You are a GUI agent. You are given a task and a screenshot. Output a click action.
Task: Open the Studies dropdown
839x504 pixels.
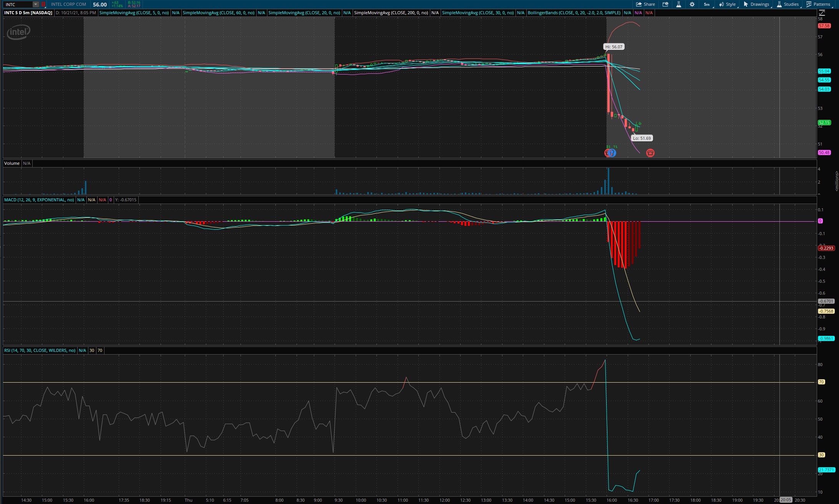coord(788,4)
